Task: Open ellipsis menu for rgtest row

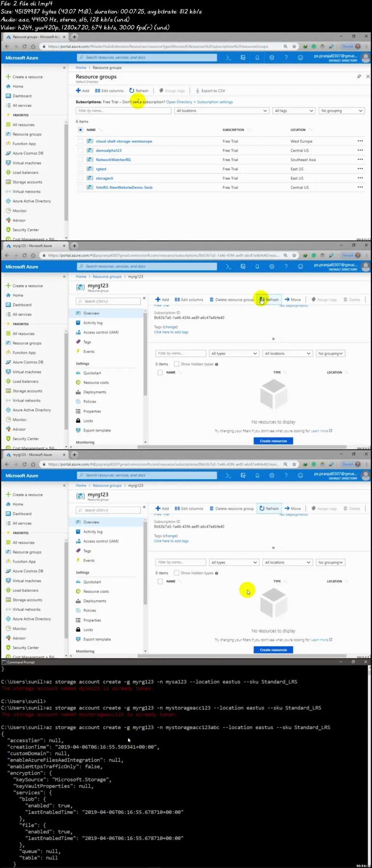Action: (360, 169)
